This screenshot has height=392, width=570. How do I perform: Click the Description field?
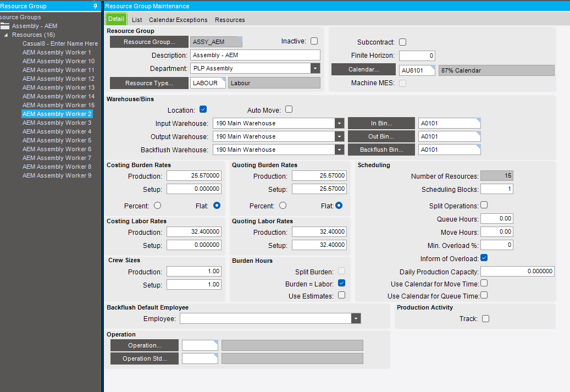pyautogui.click(x=255, y=56)
